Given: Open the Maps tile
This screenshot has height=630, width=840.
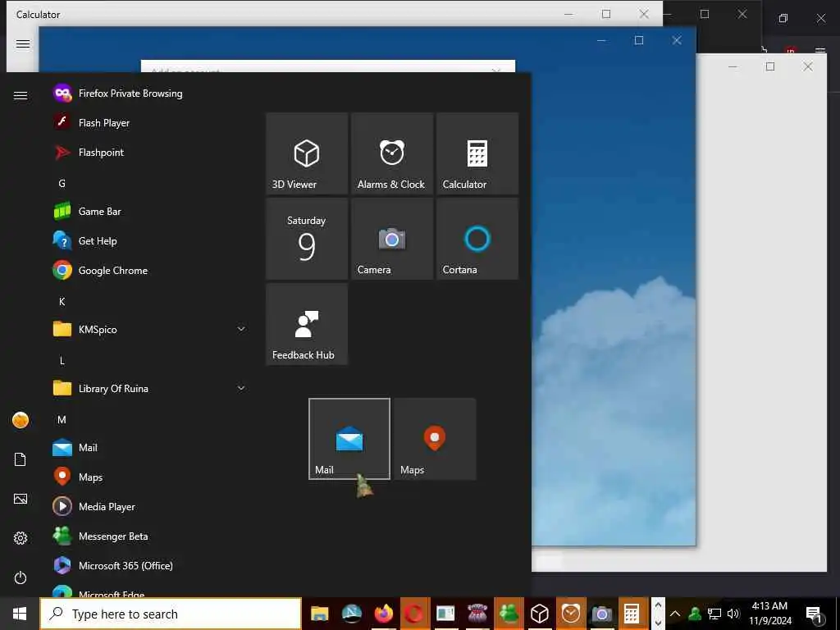Looking at the screenshot, I should point(435,439).
